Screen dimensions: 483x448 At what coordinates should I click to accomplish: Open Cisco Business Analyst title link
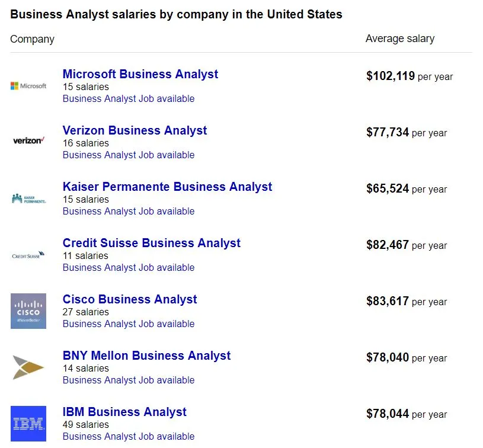tap(130, 299)
